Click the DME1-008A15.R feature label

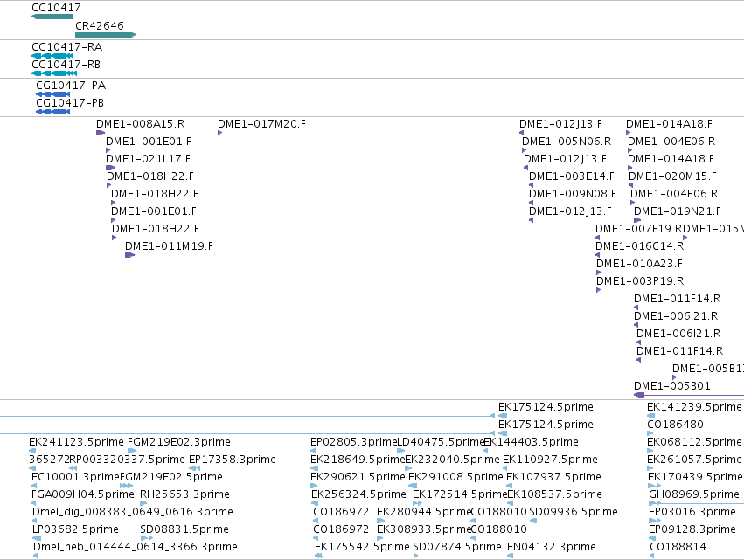[x=141, y=124]
